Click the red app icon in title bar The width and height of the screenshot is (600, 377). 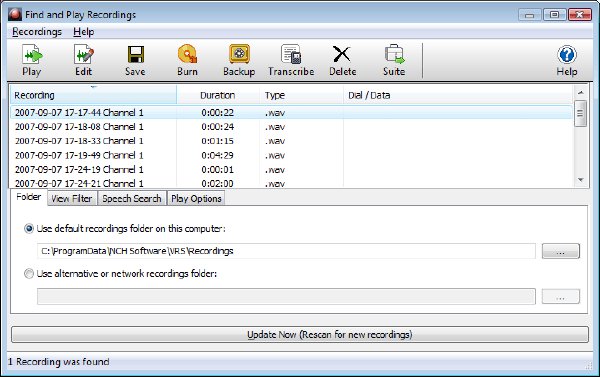(x=15, y=14)
